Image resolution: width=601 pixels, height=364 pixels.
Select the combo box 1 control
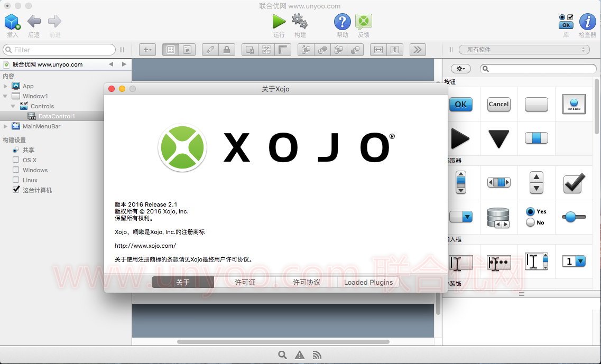(574, 262)
